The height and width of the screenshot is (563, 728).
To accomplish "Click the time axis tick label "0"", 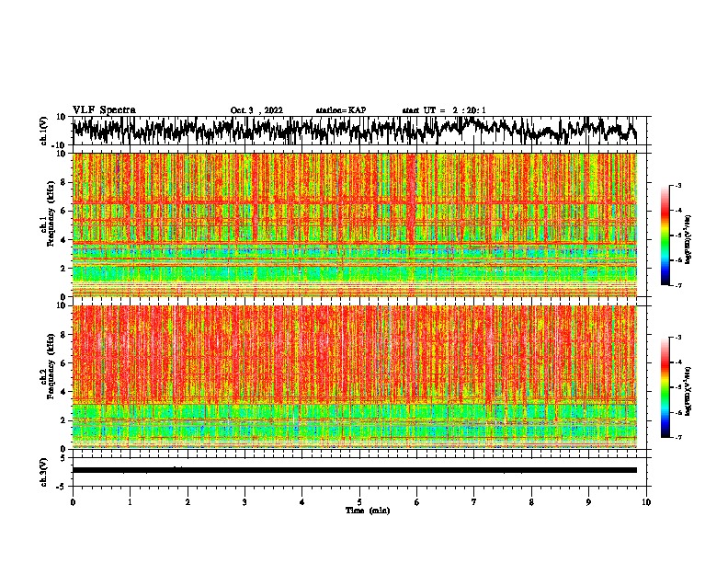I will tap(73, 502).
